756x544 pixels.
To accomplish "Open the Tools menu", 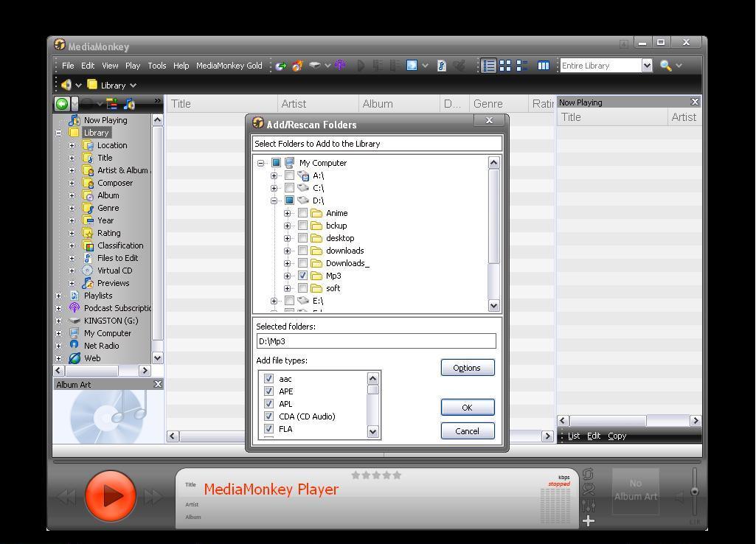I will click(x=156, y=66).
